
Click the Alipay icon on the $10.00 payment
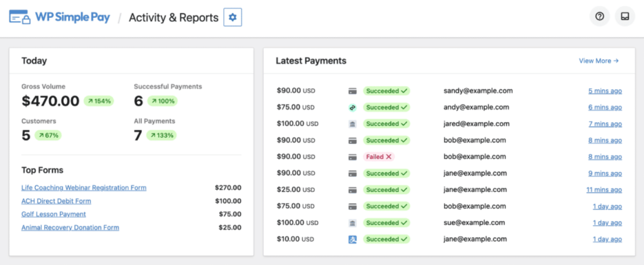(x=353, y=239)
